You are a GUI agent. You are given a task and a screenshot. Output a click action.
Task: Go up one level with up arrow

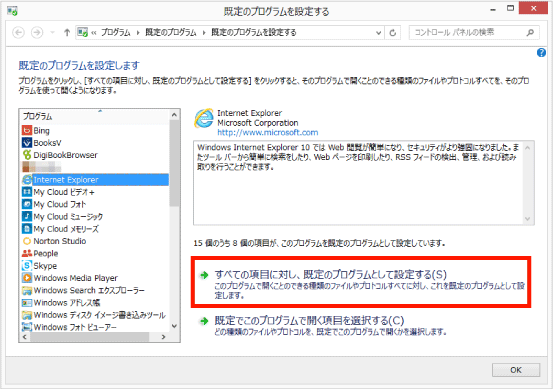click(x=67, y=32)
